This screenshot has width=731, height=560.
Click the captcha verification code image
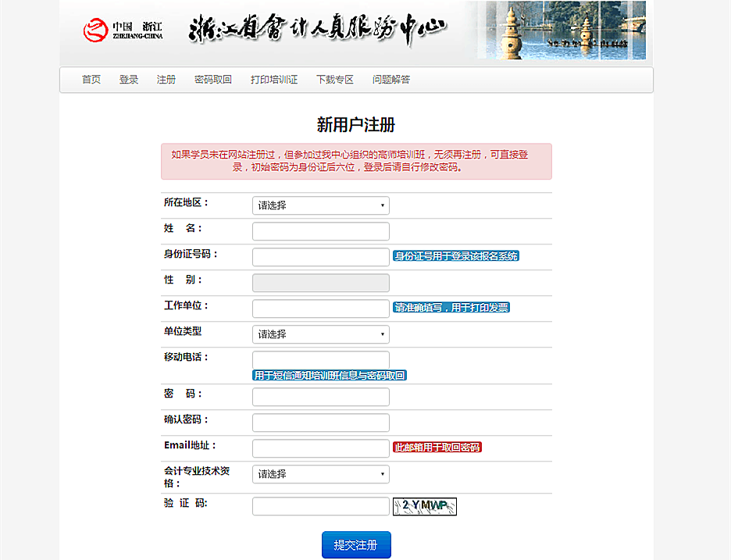(x=424, y=506)
